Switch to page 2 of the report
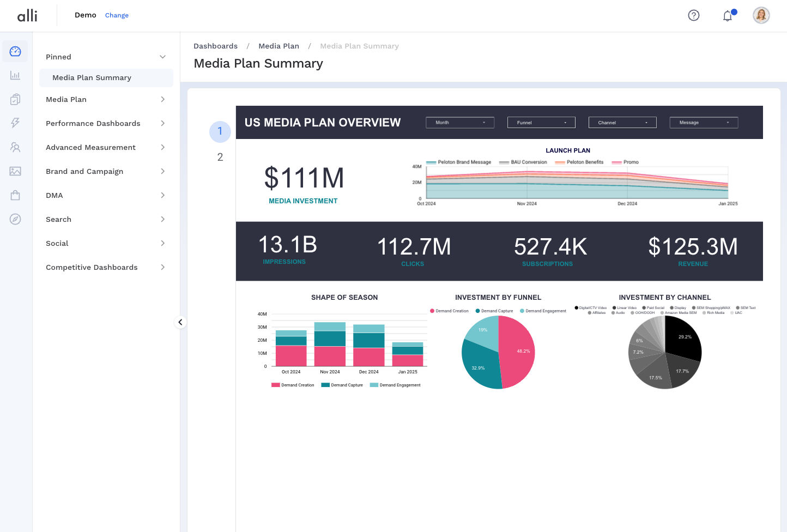 tap(220, 157)
